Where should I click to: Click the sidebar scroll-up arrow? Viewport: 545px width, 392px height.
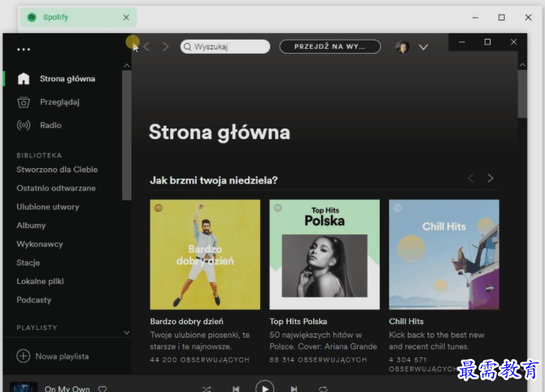(127, 65)
